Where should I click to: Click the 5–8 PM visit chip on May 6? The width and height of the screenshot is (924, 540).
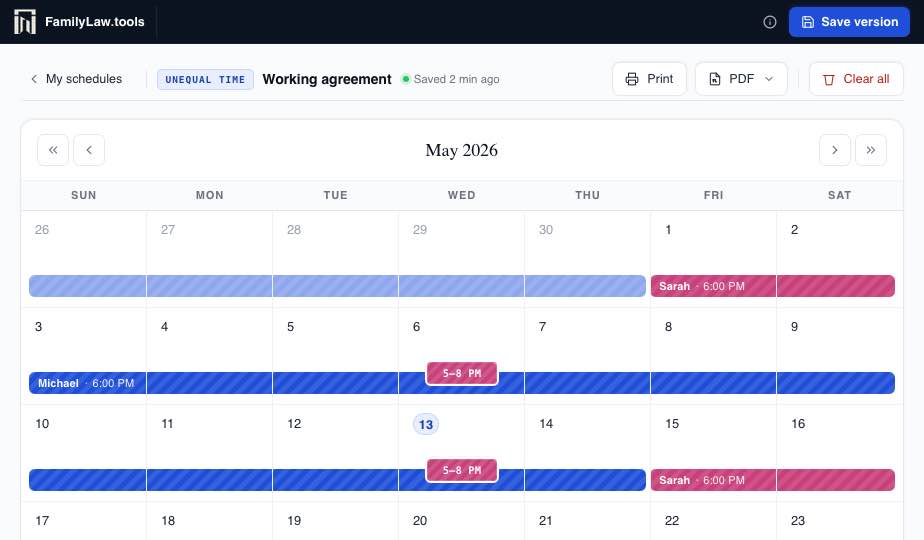462,373
